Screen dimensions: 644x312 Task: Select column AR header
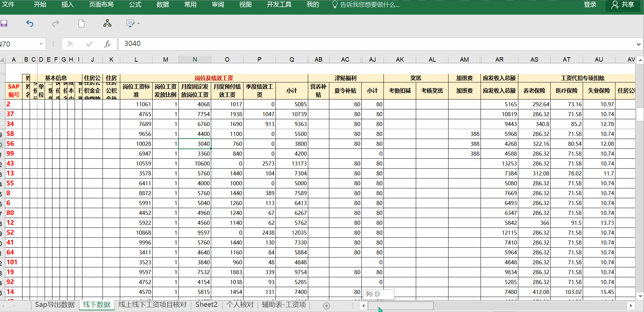[499, 60]
